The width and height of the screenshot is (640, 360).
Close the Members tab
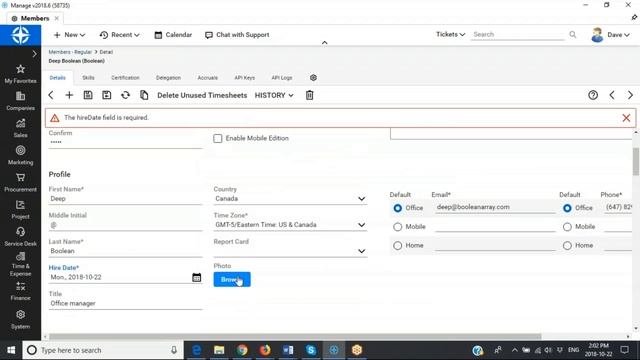coord(57,18)
